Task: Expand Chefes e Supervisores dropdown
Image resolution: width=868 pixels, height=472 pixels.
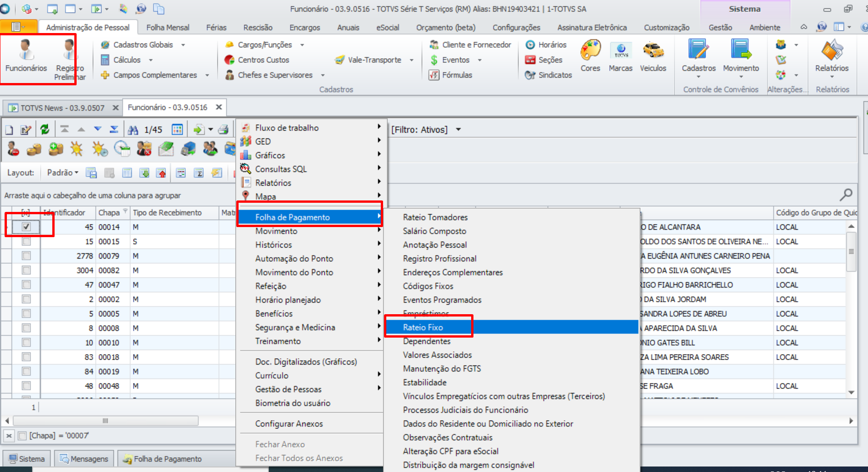Action: 323,75
